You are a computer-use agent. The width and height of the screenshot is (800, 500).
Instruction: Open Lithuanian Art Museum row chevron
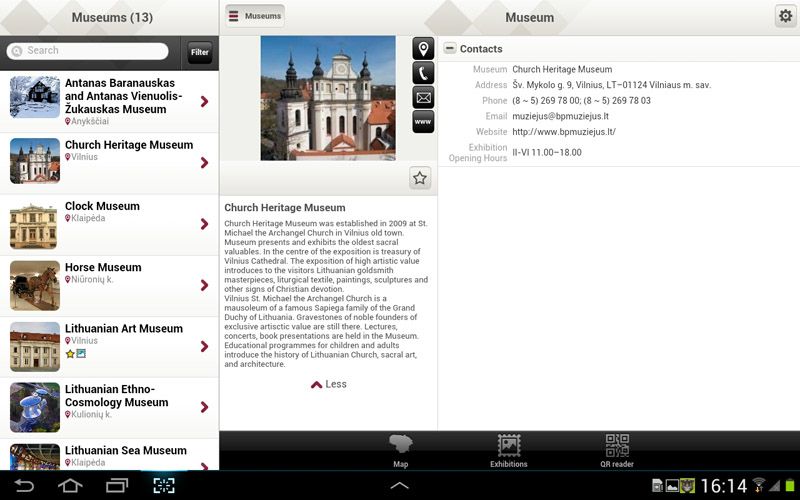click(x=205, y=346)
